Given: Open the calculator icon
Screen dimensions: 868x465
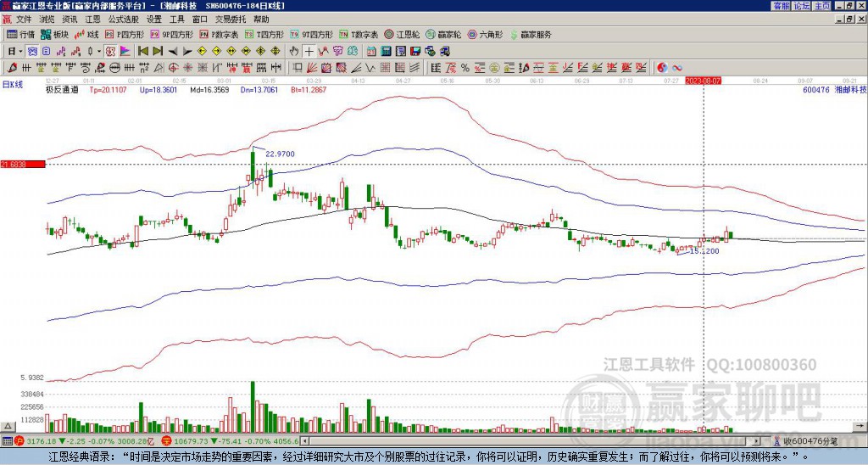Looking at the screenshot, I should click(386, 52).
